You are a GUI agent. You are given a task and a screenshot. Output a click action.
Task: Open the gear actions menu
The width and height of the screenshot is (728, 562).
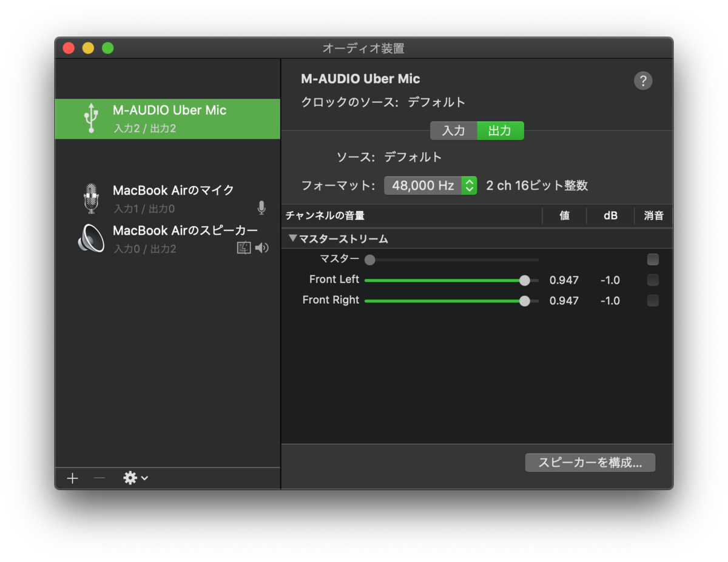[x=135, y=478]
